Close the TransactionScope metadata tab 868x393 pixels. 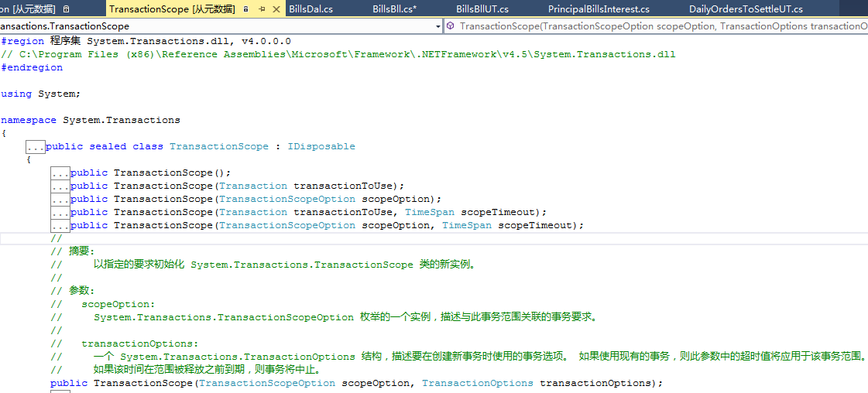pos(276,9)
